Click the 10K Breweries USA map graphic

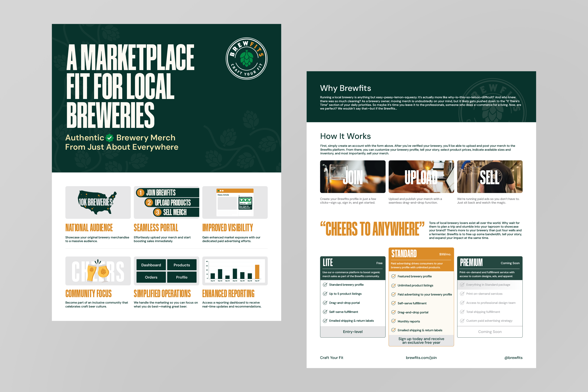pyautogui.click(x=97, y=202)
